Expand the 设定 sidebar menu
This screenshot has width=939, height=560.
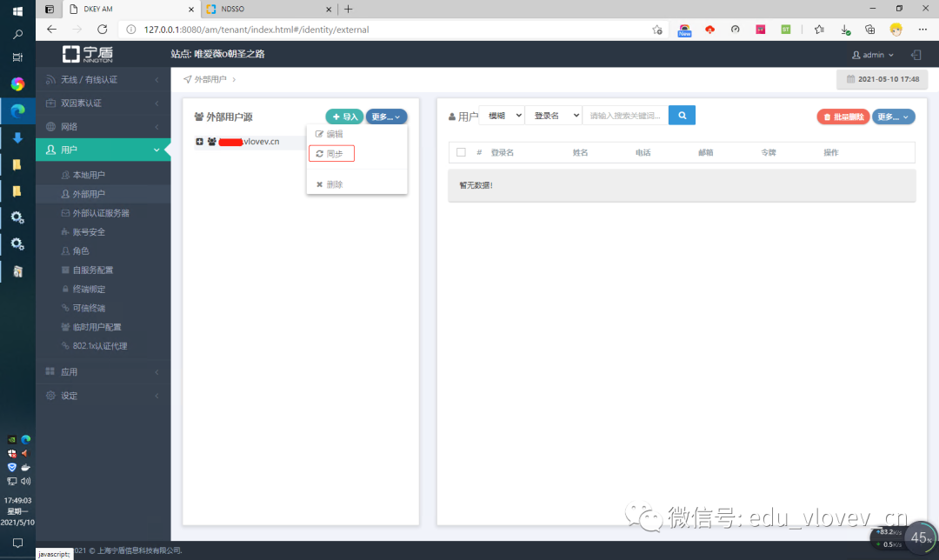pos(103,396)
